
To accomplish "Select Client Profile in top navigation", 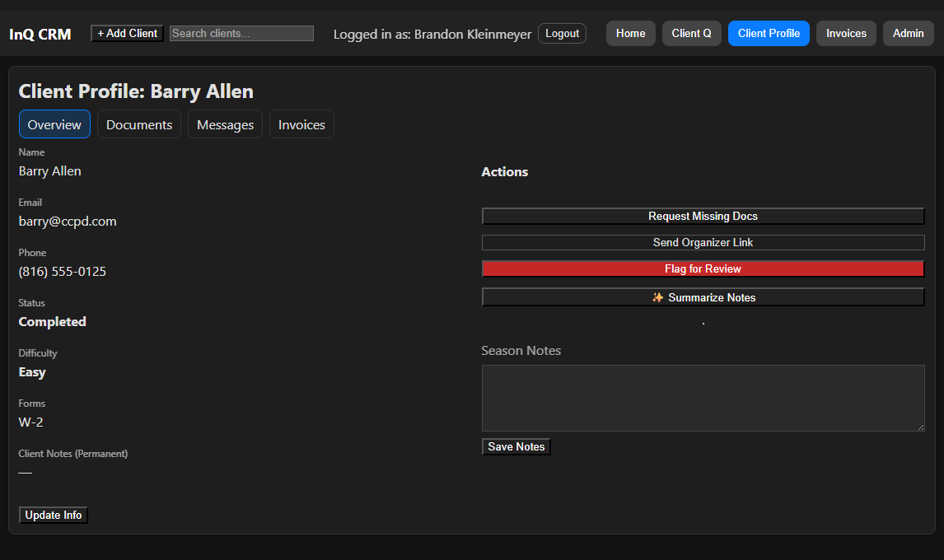I will (769, 34).
